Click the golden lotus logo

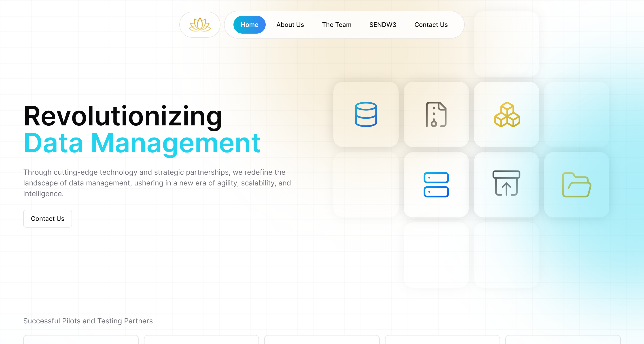[x=199, y=25]
